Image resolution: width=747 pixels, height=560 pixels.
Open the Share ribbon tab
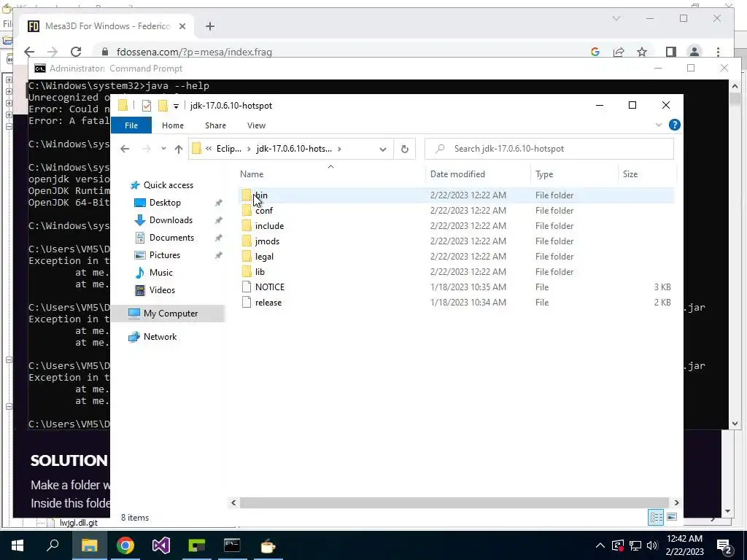click(215, 125)
